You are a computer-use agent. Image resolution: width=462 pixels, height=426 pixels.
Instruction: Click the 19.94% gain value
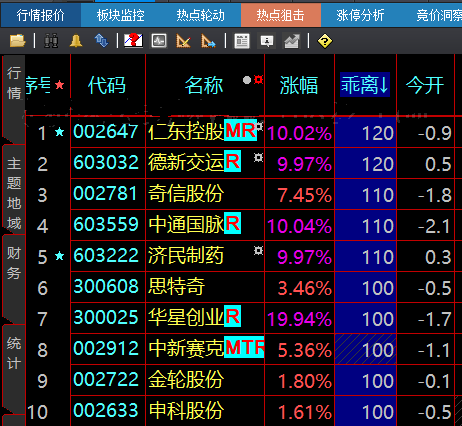pyautogui.click(x=299, y=319)
